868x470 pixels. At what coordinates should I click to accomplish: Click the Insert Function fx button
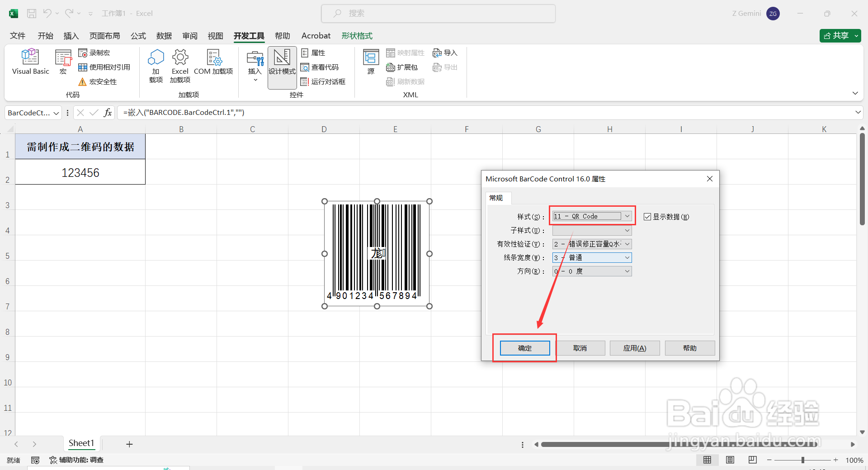tap(108, 113)
